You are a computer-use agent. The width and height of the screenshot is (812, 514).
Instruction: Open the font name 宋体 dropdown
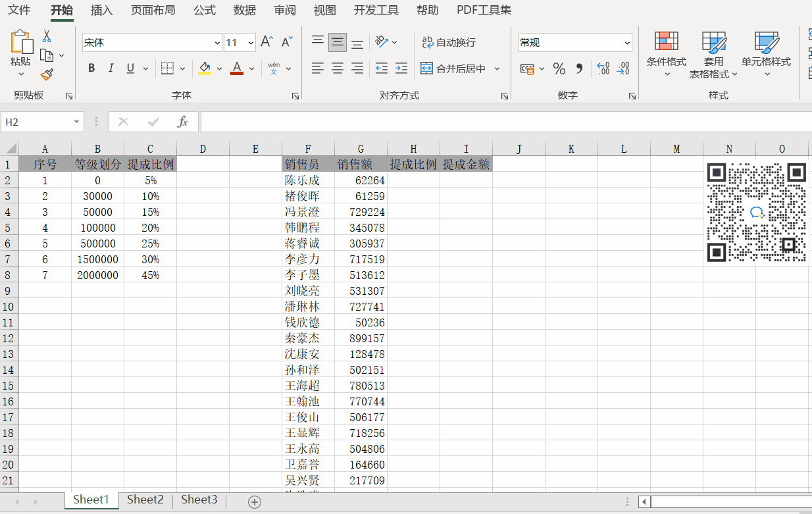tap(217, 42)
